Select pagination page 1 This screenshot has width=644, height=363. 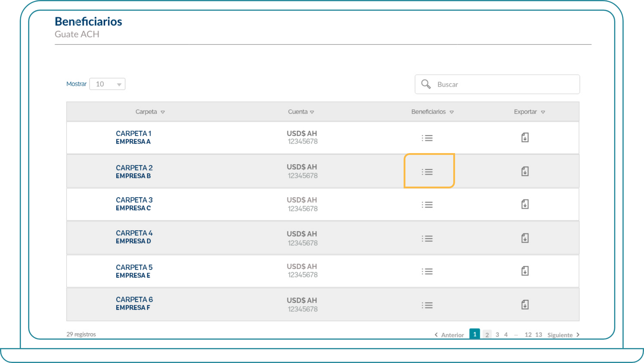tap(474, 334)
